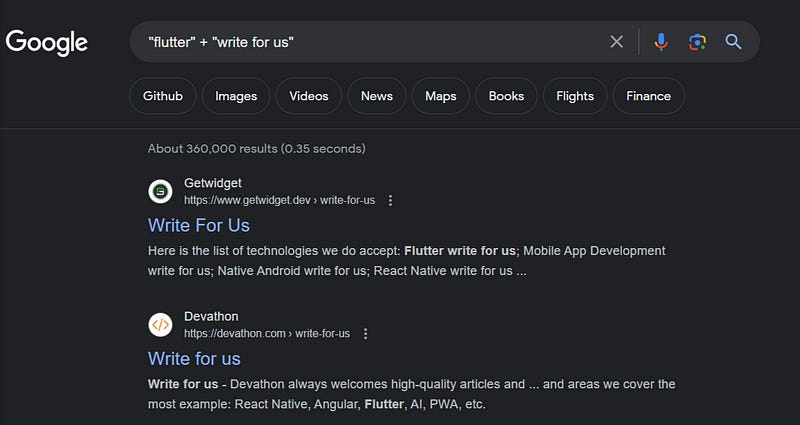Switch to the Videos results tab
This screenshot has height=425, width=800.
point(309,96)
